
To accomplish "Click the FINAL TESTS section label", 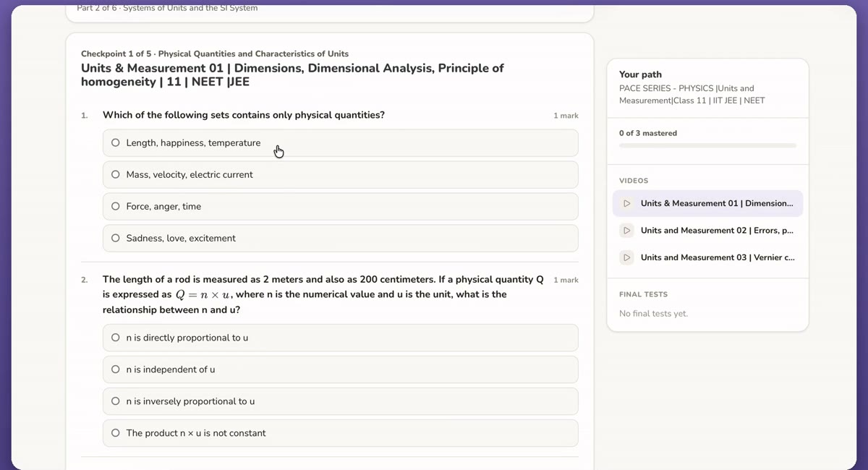I will (x=643, y=295).
